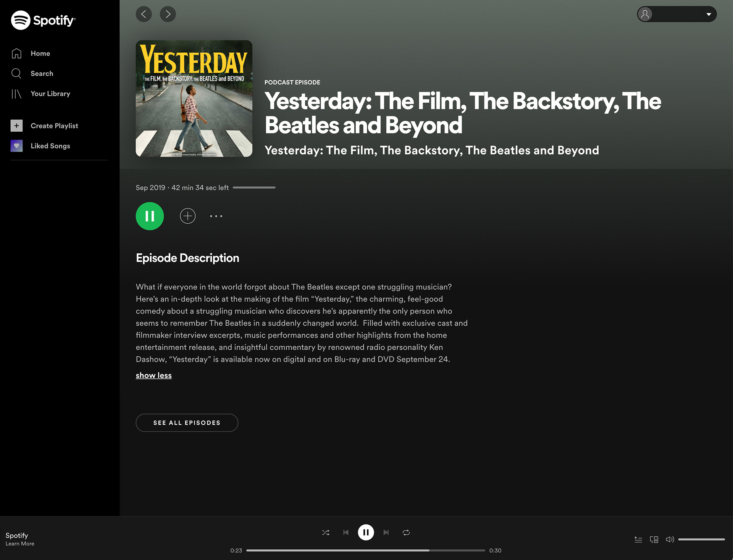Open the Learn More link
The width and height of the screenshot is (733, 560).
tap(20, 544)
